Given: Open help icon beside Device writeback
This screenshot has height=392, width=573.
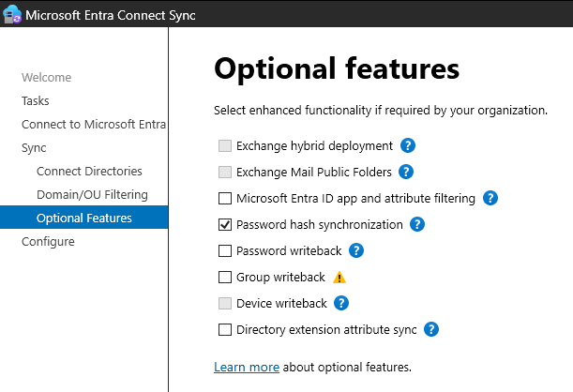Looking at the screenshot, I should coord(341,303).
